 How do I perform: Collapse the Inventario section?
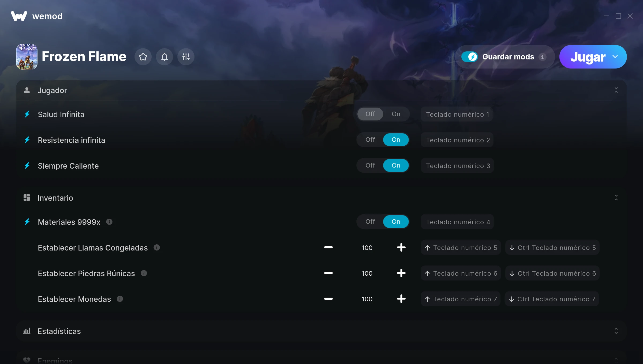point(616,198)
